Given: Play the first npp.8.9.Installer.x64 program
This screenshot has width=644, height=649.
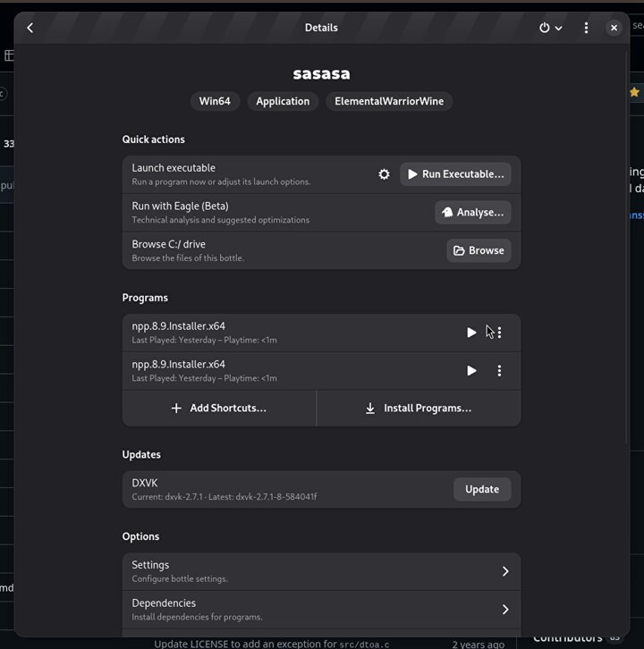Looking at the screenshot, I should tap(471, 333).
